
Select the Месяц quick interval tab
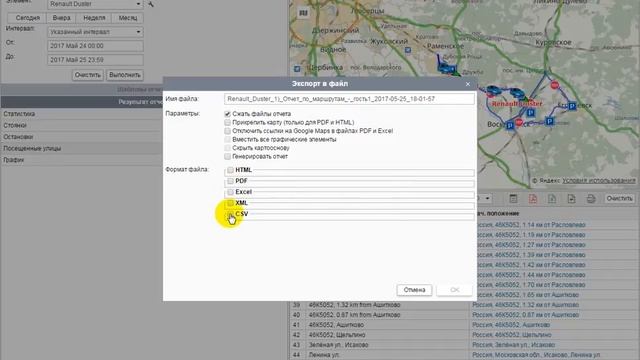tap(128, 18)
